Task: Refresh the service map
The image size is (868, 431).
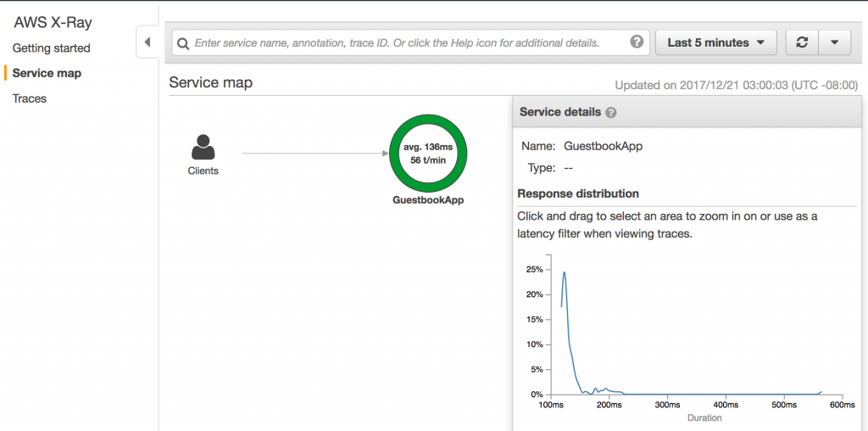Action: pyautogui.click(x=802, y=42)
